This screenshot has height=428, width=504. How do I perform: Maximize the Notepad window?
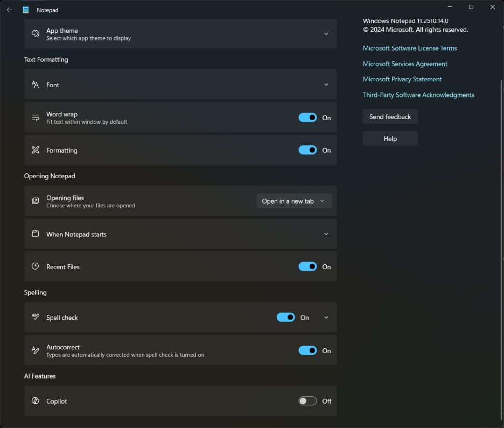pos(471,7)
